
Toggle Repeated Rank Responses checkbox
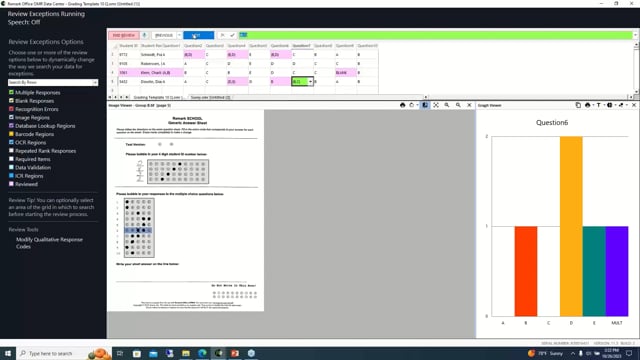coord(11,151)
